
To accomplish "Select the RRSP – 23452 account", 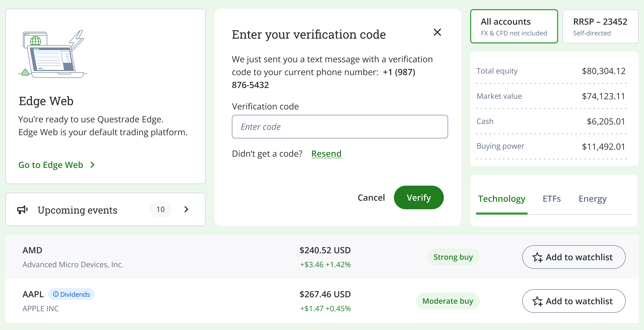I will click(x=600, y=26).
